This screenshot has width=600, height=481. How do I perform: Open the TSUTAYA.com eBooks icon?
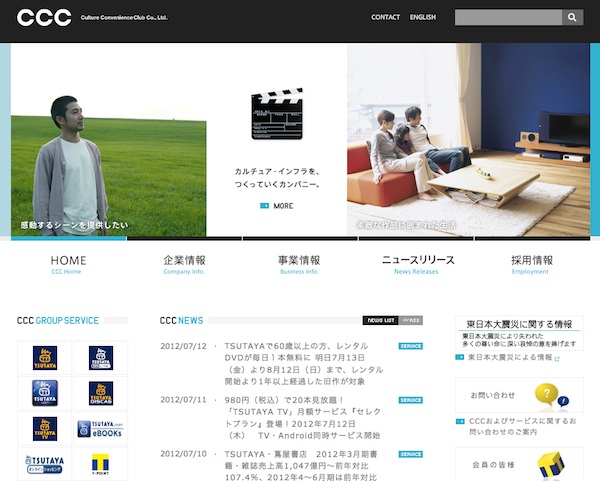pyautogui.click(x=100, y=428)
